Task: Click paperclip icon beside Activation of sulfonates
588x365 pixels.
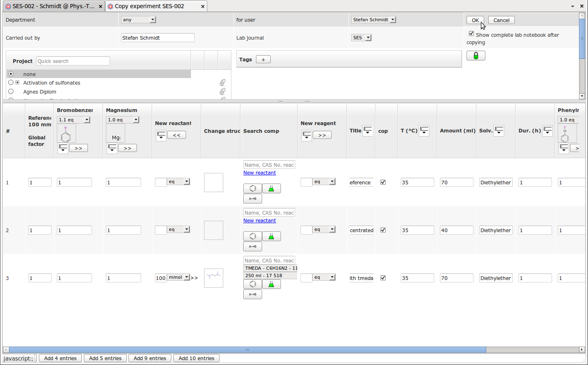Action: [222, 83]
